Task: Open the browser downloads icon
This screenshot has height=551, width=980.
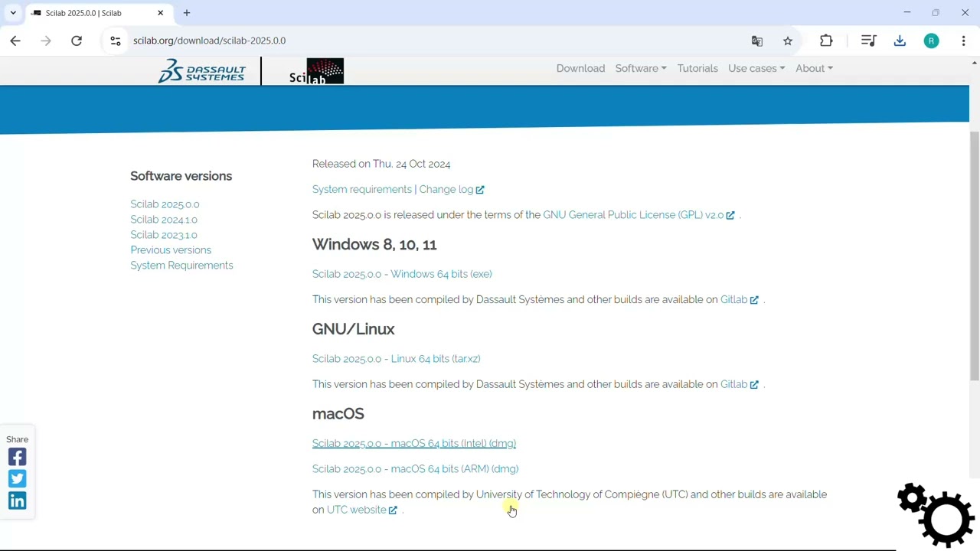Action: (x=900, y=41)
